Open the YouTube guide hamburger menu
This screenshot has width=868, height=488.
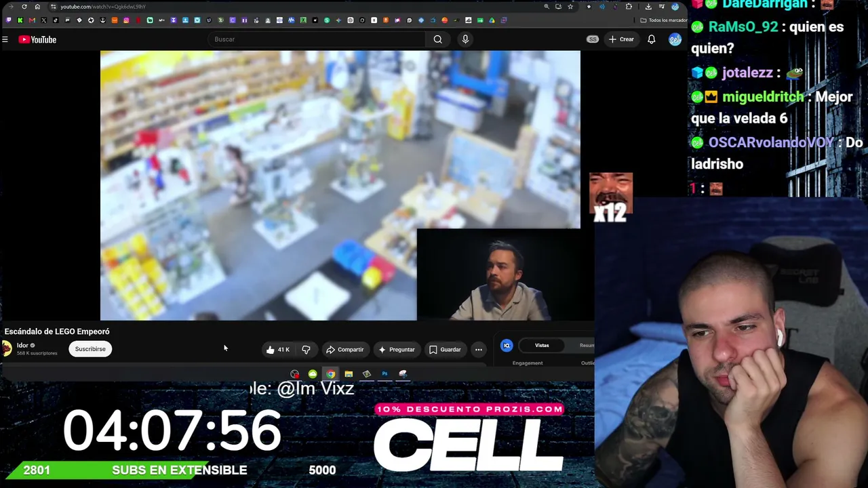click(5, 39)
